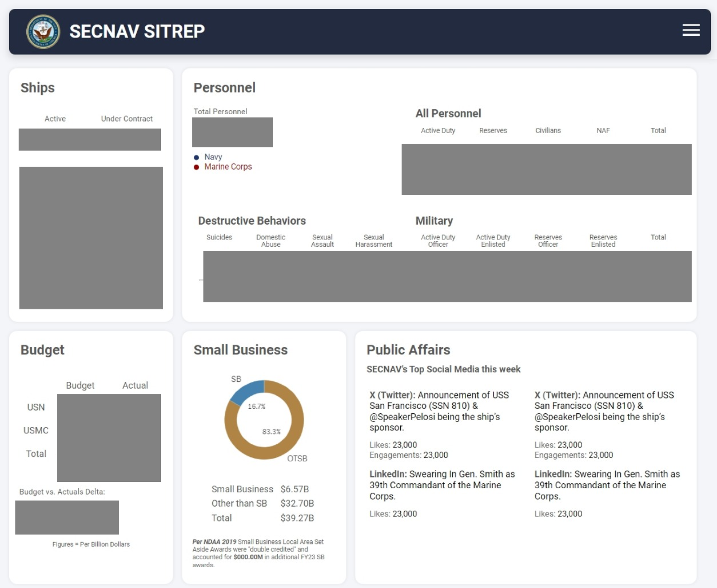Open the Public Affairs section

coord(409,350)
